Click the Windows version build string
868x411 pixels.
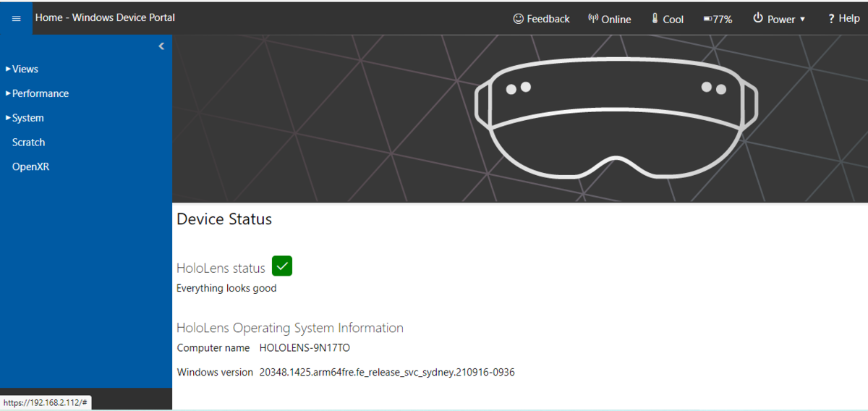pyautogui.click(x=387, y=373)
